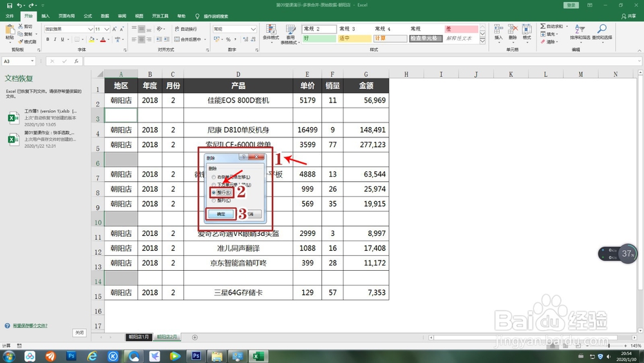Viewport: 644px width, 363px height.
Task: Open Format as Table (套用表格格式)
Action: [290, 34]
